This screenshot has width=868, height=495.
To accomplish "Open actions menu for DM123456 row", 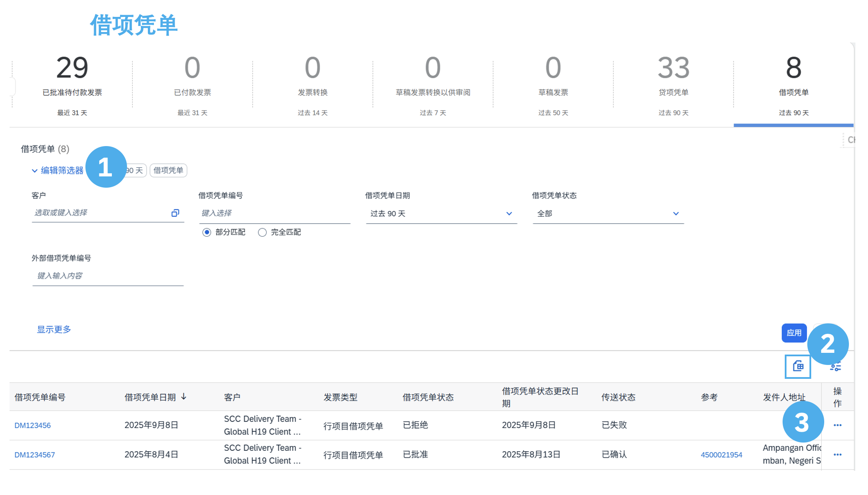I will pos(837,425).
